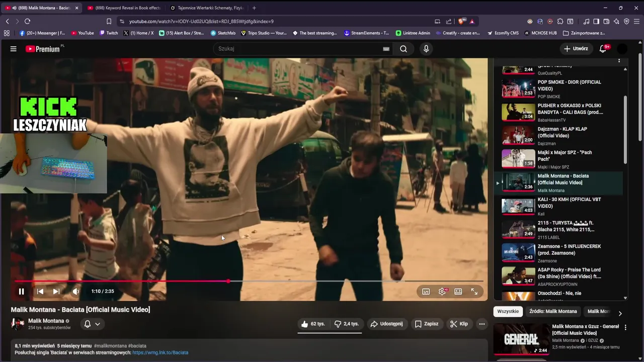Open Brave wallet icon
The image size is (644, 362).
(x=606, y=21)
